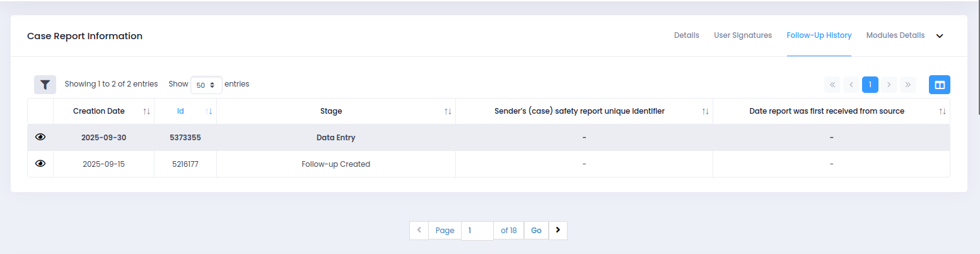Open the table filter funnel icon

(45, 84)
